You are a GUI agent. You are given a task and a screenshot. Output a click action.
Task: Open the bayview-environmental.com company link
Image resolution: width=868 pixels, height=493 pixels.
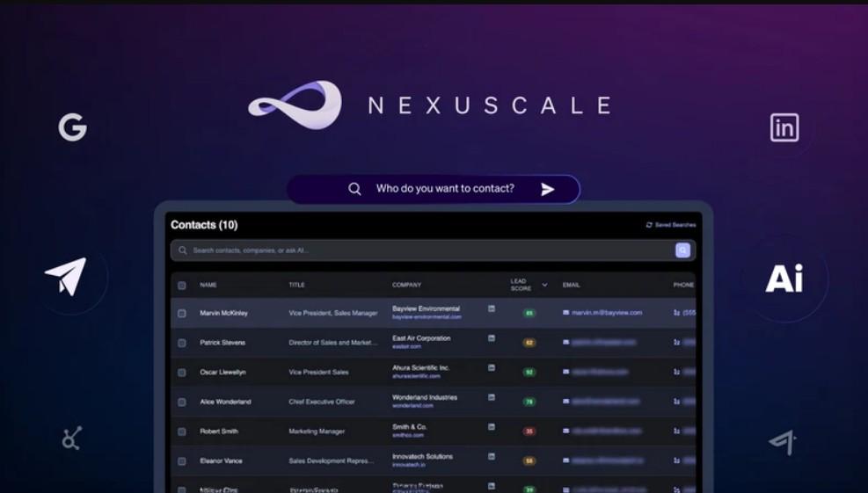tap(427, 316)
